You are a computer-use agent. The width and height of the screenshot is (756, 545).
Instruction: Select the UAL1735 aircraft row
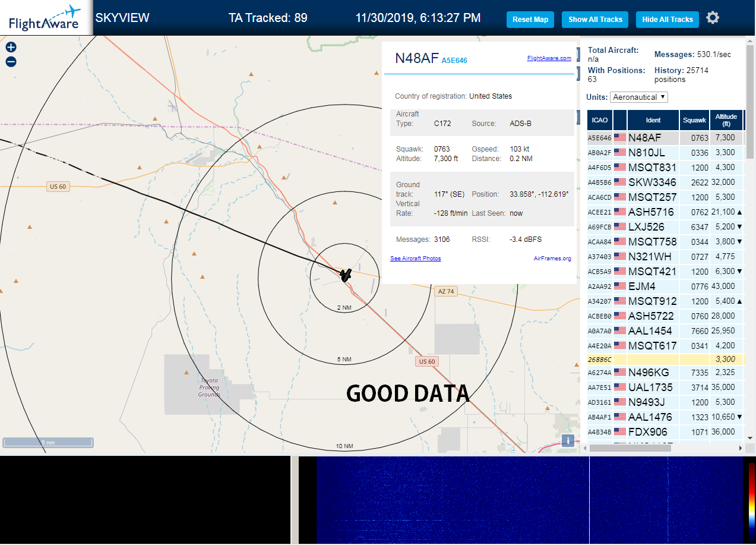click(665, 388)
